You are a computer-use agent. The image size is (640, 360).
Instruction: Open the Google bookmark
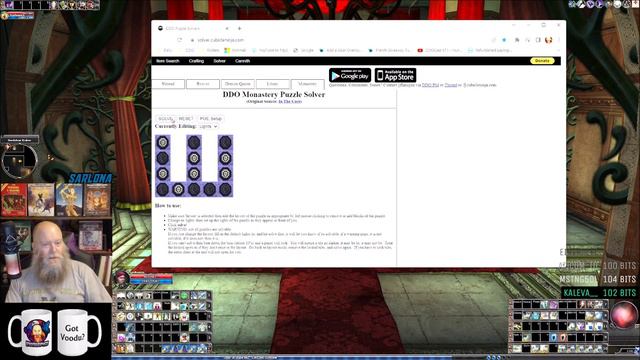[304, 50]
